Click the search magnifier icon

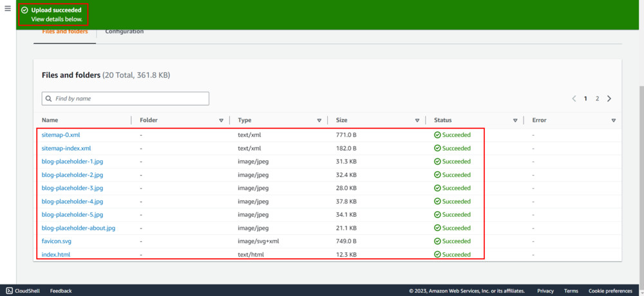(49, 98)
